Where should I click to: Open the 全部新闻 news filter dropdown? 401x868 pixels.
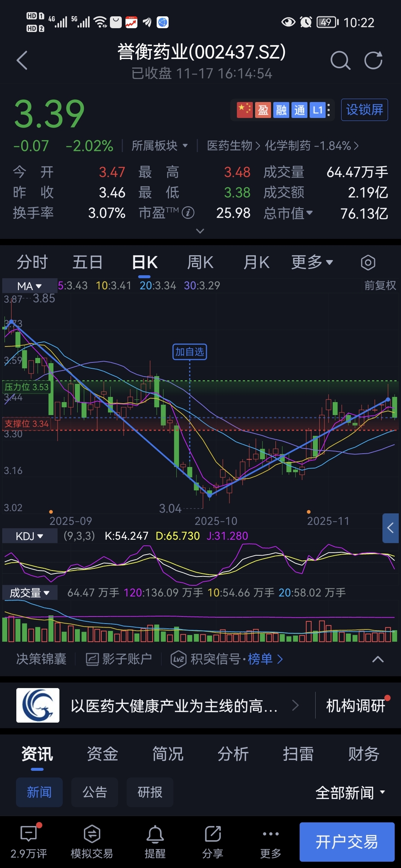[350, 793]
